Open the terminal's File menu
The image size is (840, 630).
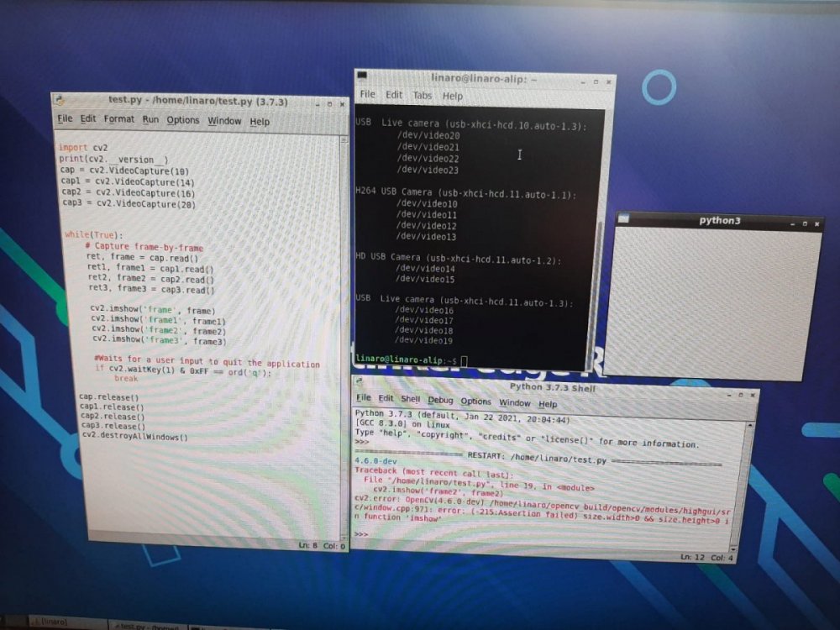click(366, 95)
